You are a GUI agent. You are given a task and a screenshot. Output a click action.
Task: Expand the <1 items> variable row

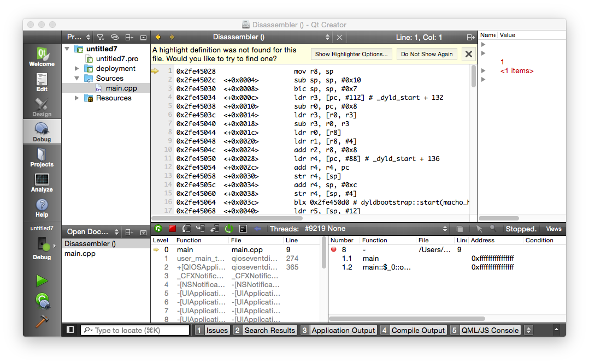point(484,70)
